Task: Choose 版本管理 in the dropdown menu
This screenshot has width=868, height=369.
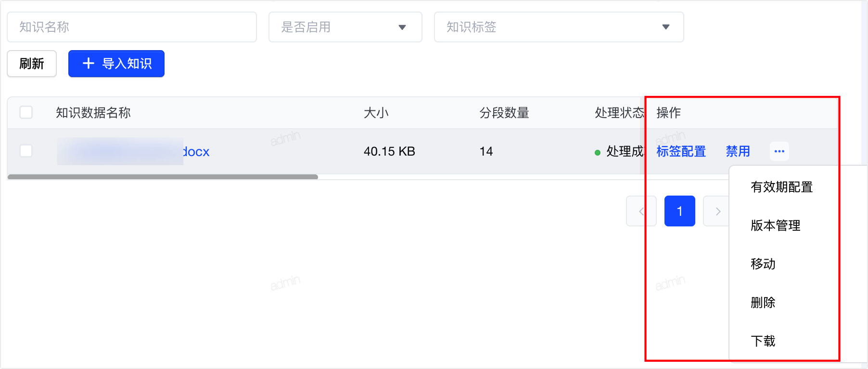Action: click(776, 225)
